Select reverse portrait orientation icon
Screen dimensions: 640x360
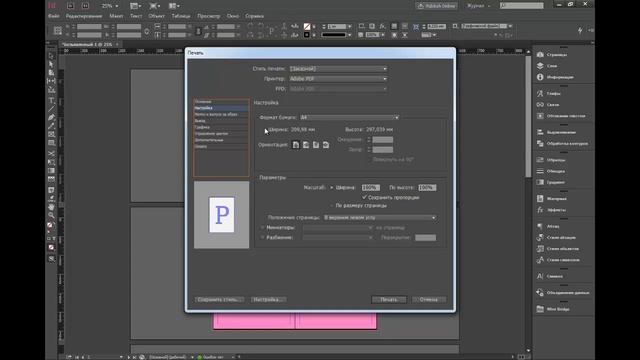316,145
